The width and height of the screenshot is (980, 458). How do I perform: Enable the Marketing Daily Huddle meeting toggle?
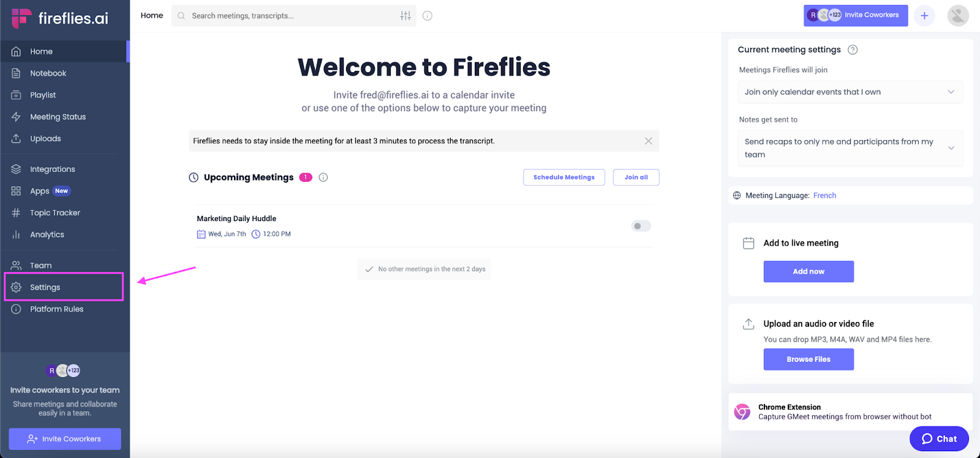[640, 226]
